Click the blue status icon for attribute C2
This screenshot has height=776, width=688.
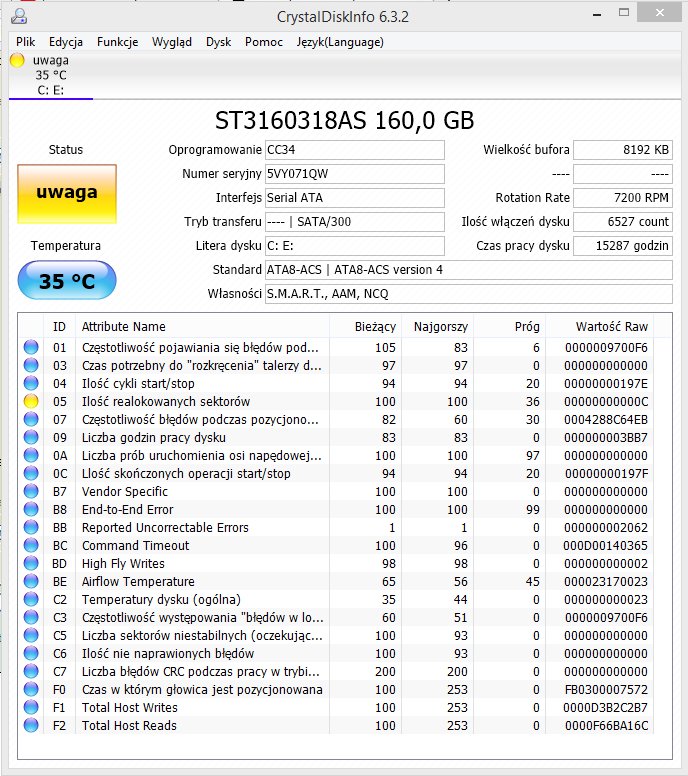coord(31,599)
